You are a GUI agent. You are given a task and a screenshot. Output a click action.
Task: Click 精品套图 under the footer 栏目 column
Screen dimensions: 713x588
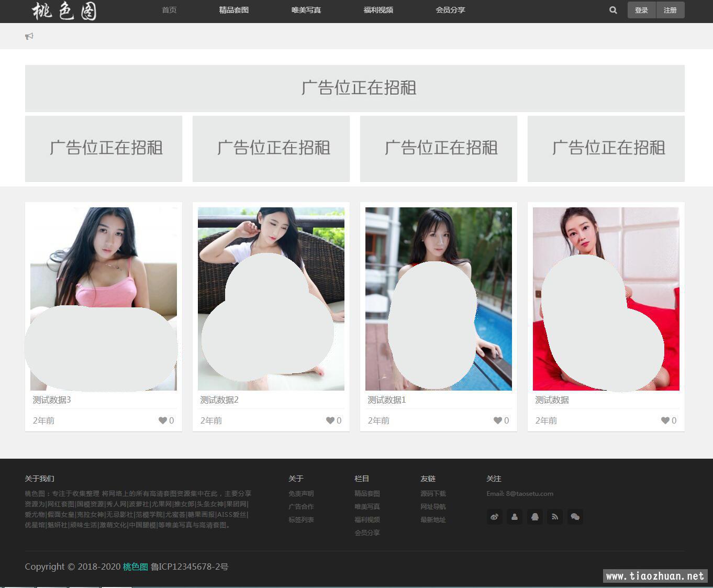coord(367,494)
